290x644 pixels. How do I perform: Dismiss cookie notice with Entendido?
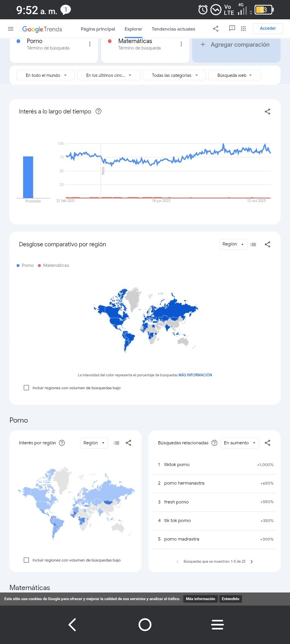(x=230, y=599)
